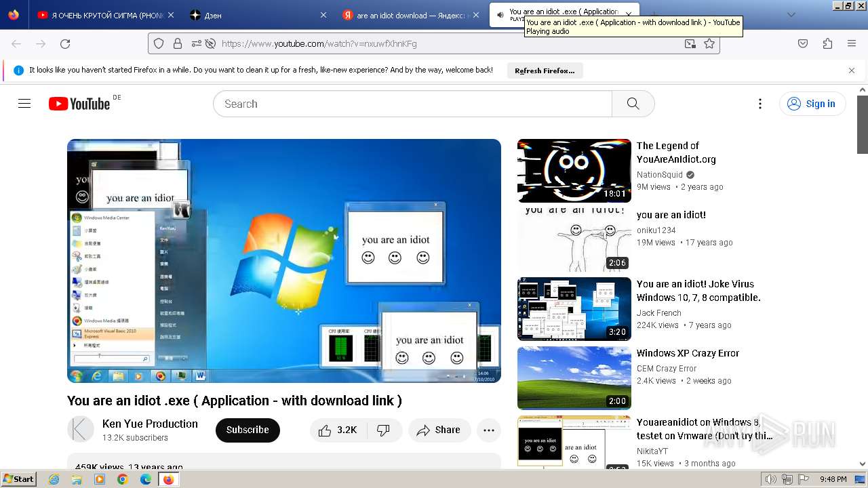Open Ken Yue Production channel avatar
This screenshot has width=868, height=488.
81,430
